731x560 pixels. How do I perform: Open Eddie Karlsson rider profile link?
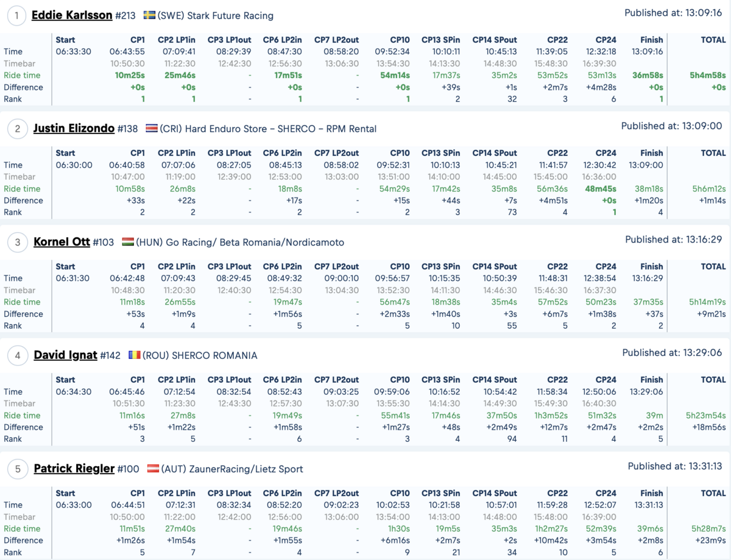[x=72, y=15]
